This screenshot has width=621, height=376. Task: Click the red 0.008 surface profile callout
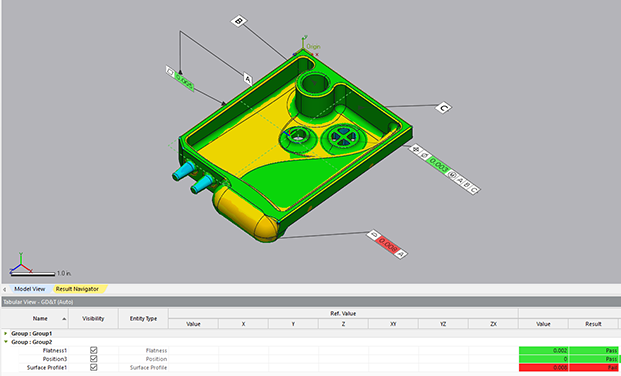387,244
